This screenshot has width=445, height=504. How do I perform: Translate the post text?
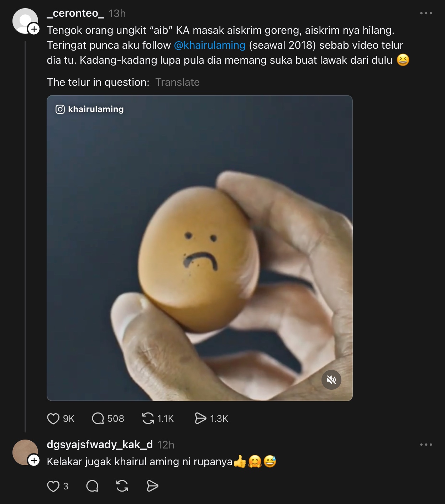177,82
